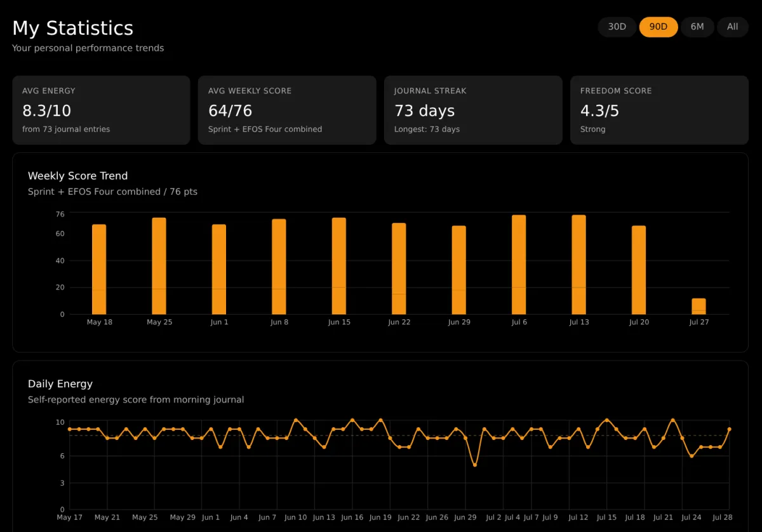Open the Journal Streak card
Image resolution: width=762 pixels, height=532 pixels.
pos(473,110)
